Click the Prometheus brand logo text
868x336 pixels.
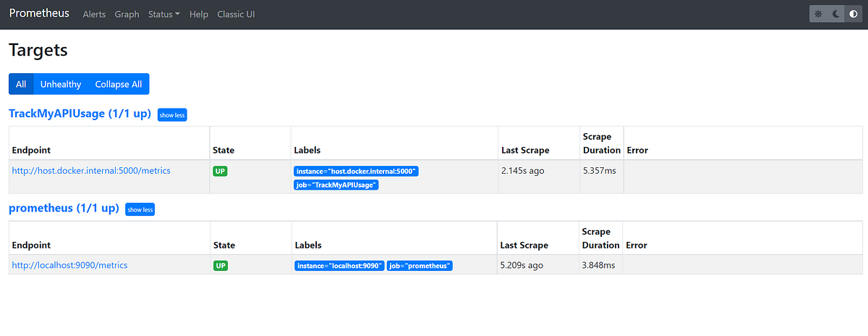click(39, 14)
